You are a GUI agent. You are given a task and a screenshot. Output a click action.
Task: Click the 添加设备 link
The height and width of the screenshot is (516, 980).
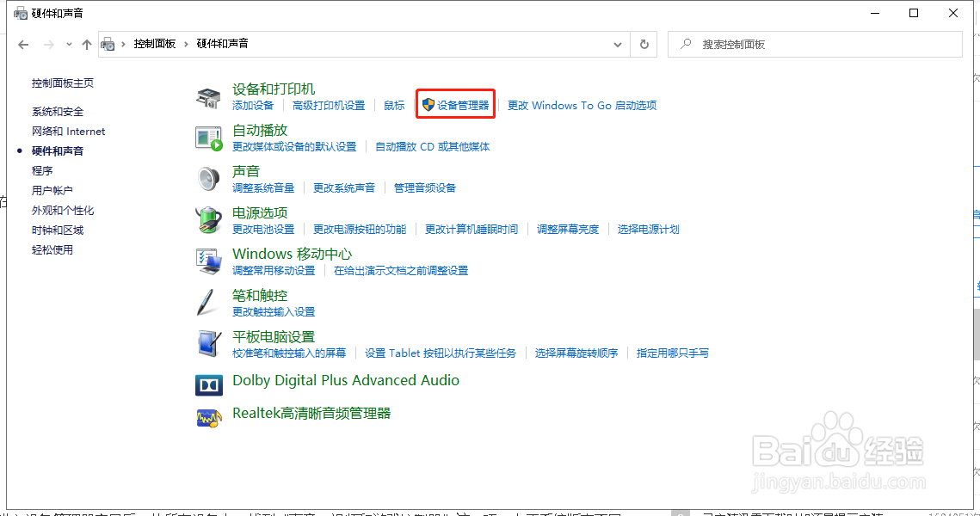pos(253,106)
